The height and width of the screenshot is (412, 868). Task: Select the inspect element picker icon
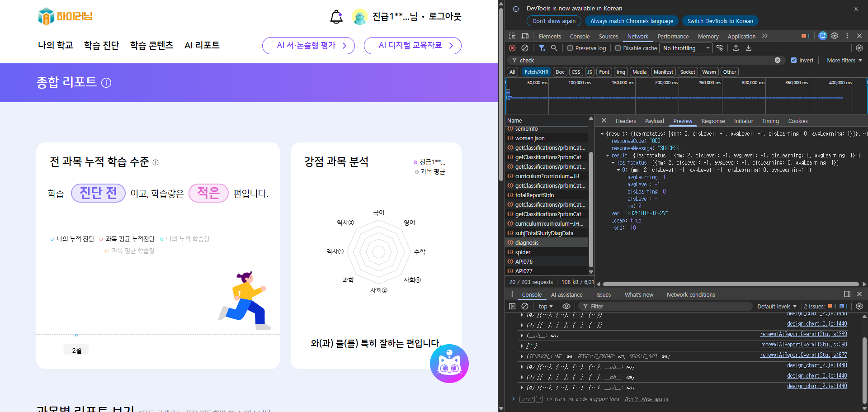pyautogui.click(x=512, y=36)
